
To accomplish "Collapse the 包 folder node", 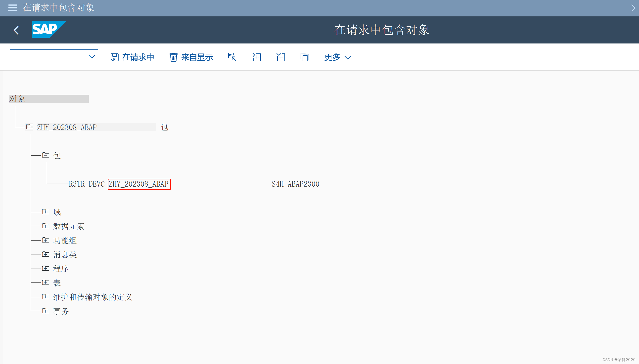I will (x=46, y=155).
